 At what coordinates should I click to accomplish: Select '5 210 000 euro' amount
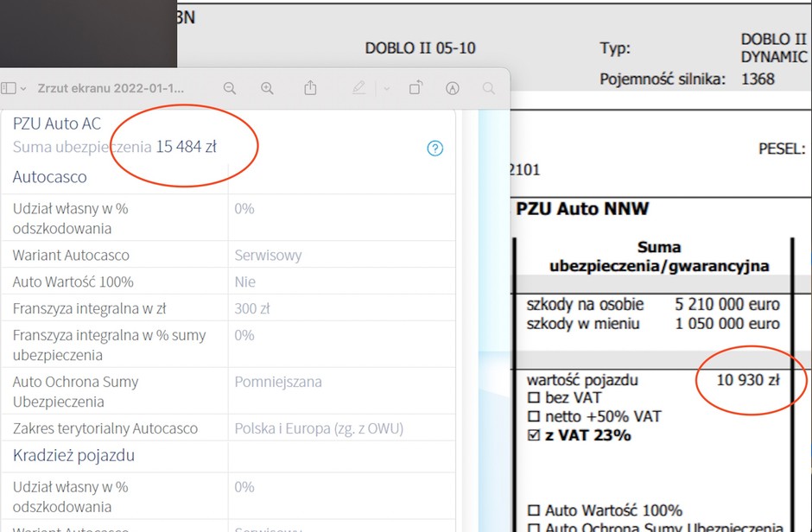tap(727, 304)
